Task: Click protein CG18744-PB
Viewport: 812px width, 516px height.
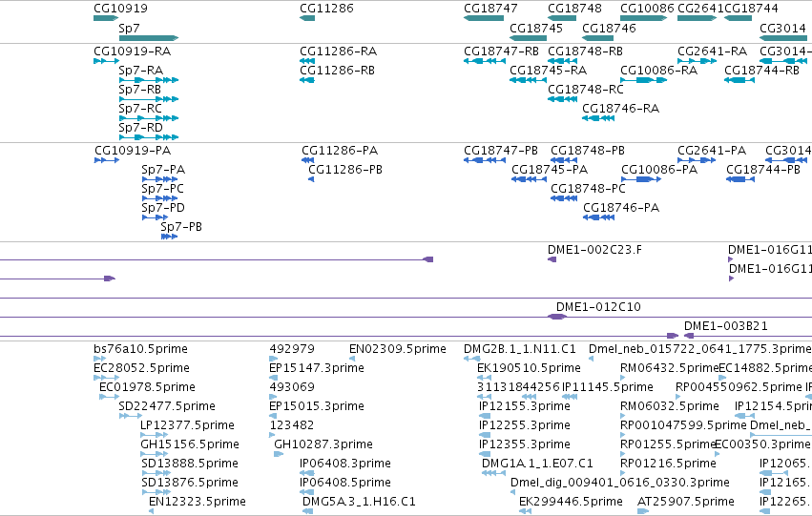Action: [x=763, y=170]
